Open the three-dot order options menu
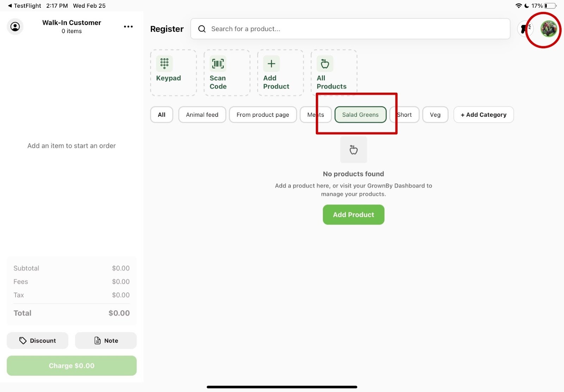Screen dimensions: 564x392 (x=128, y=27)
